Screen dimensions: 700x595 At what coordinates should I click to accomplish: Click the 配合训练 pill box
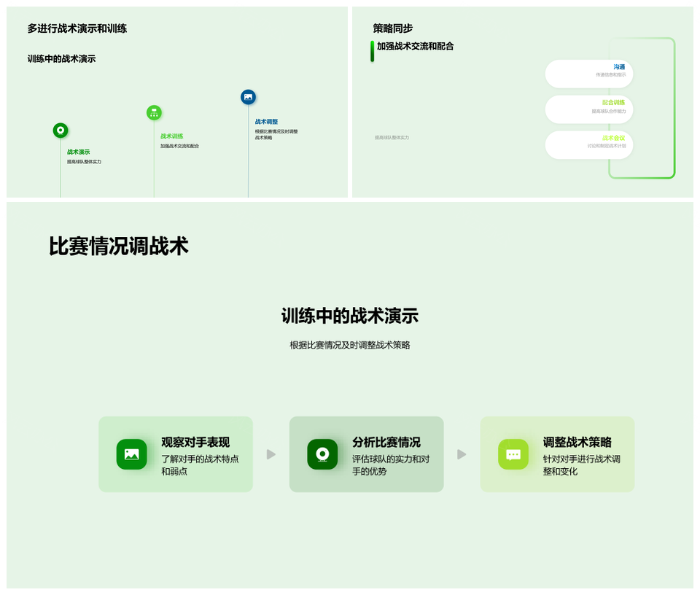pyautogui.click(x=588, y=109)
